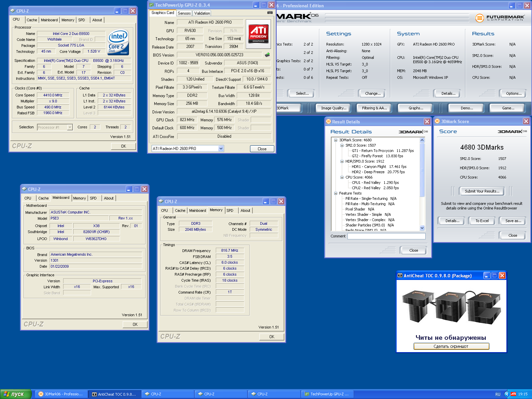Select HDR2 - Deep Freeze tree row
This screenshot has height=399, width=532.
coord(378,172)
